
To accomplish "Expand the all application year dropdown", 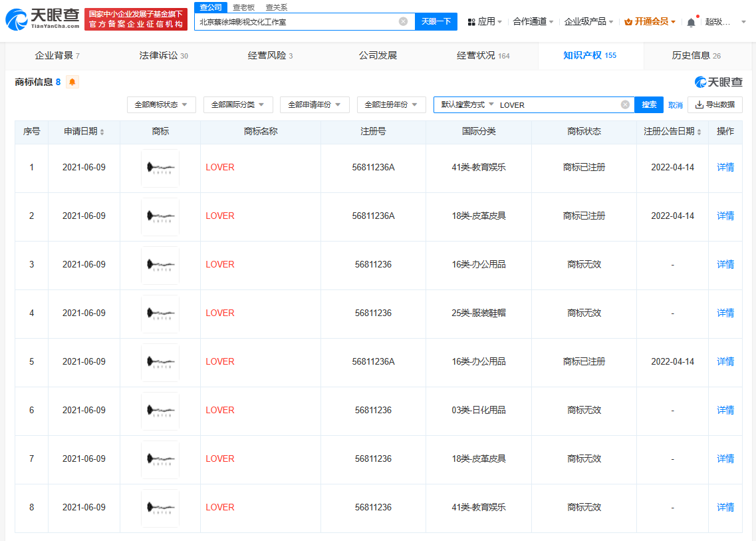I will point(314,104).
